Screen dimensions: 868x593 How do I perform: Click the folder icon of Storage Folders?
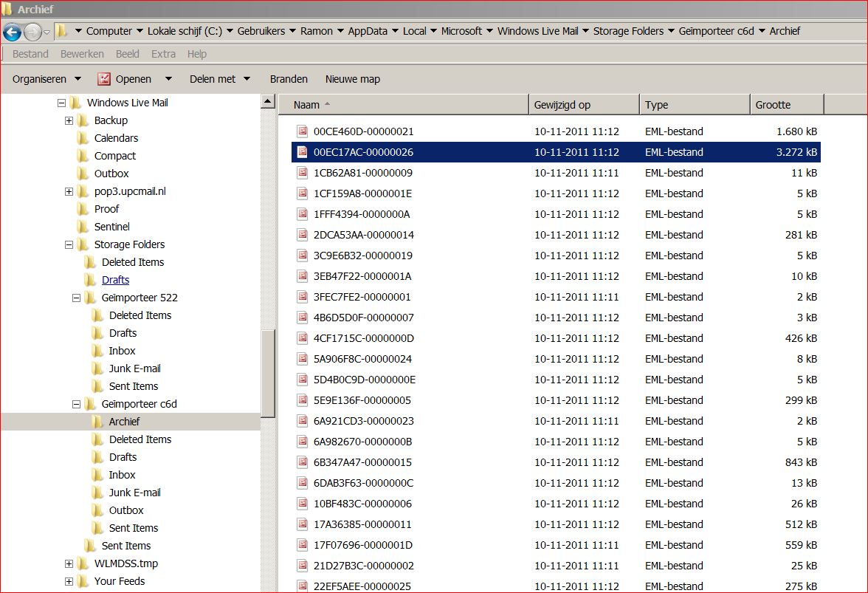coord(83,244)
